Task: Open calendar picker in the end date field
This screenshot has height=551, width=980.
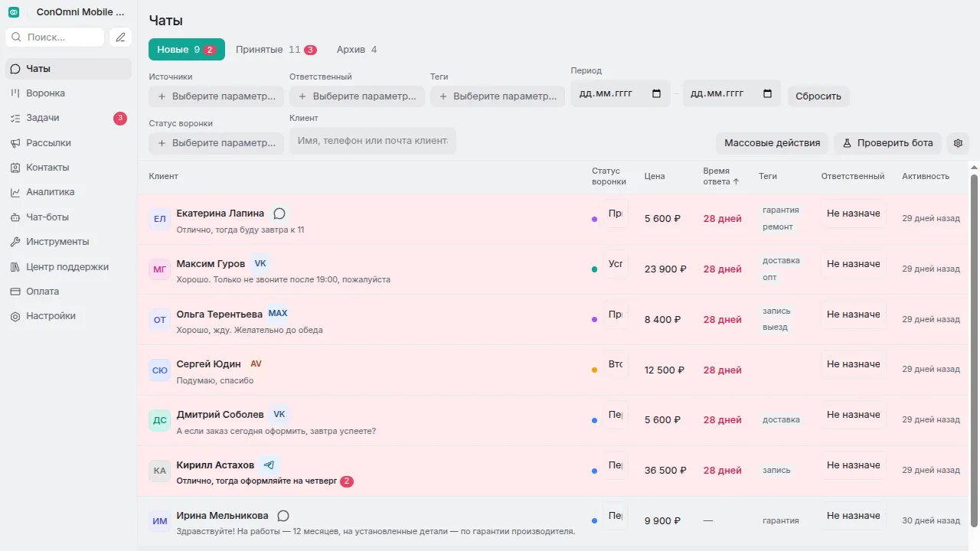Action: pos(768,93)
